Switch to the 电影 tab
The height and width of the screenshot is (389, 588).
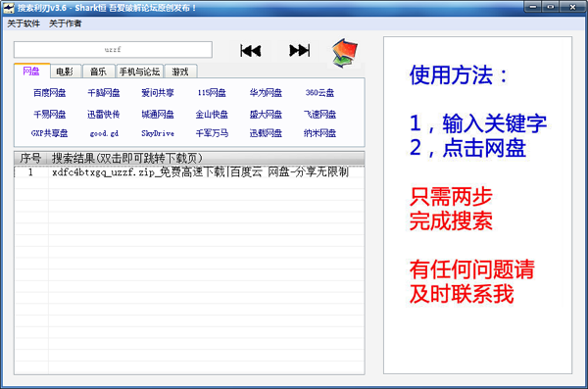(65, 72)
